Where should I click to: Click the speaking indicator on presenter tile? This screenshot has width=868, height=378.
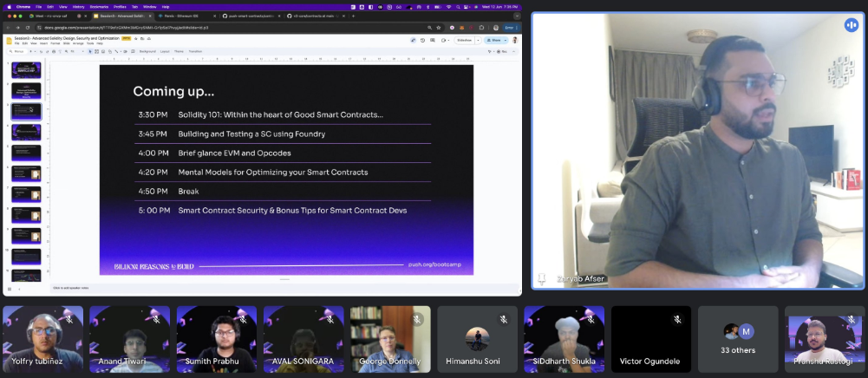pyautogui.click(x=851, y=25)
